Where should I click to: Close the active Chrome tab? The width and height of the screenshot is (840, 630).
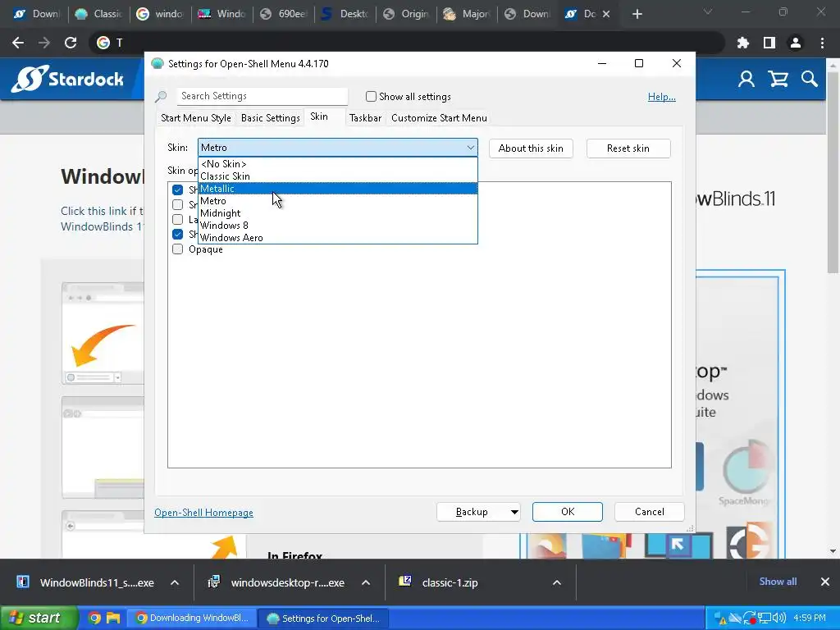pyautogui.click(x=606, y=15)
